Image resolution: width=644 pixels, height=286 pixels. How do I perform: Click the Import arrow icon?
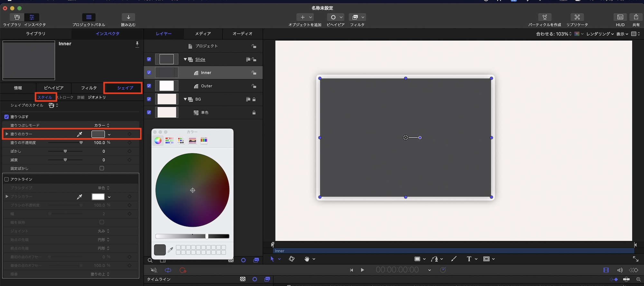tap(128, 17)
